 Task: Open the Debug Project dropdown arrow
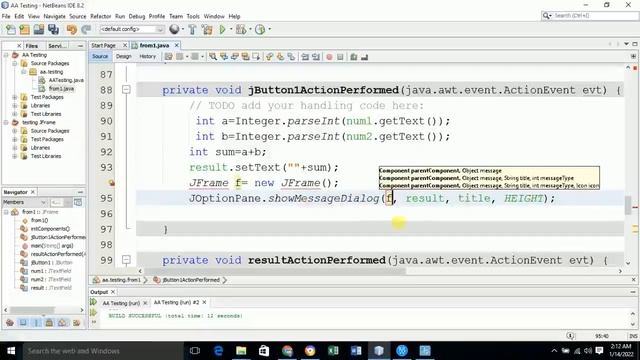click(x=249, y=29)
